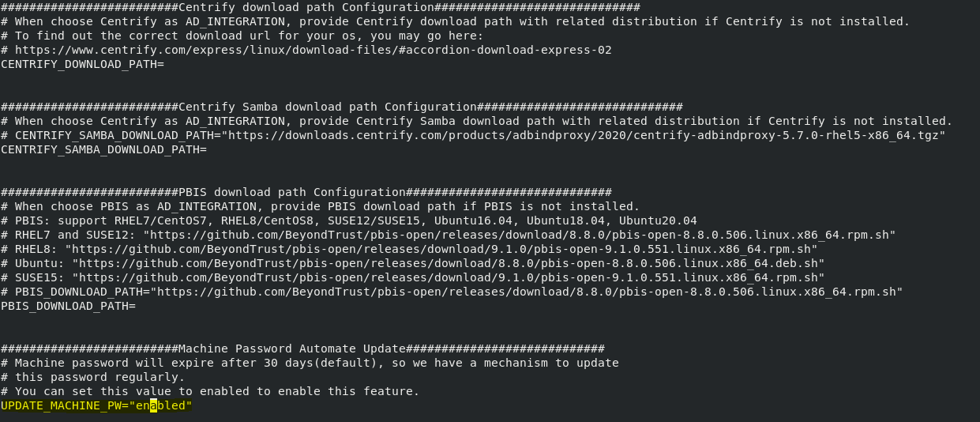Screen dimensions: 980x422
Task: Place cursor after uncommented PBIS_DOWNLOAD_PATH= line
Action: tap(137, 306)
